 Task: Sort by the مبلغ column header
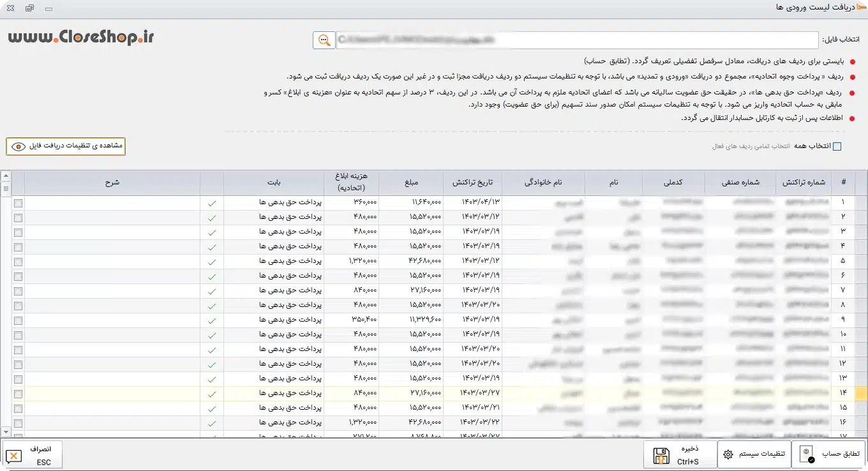point(410,183)
